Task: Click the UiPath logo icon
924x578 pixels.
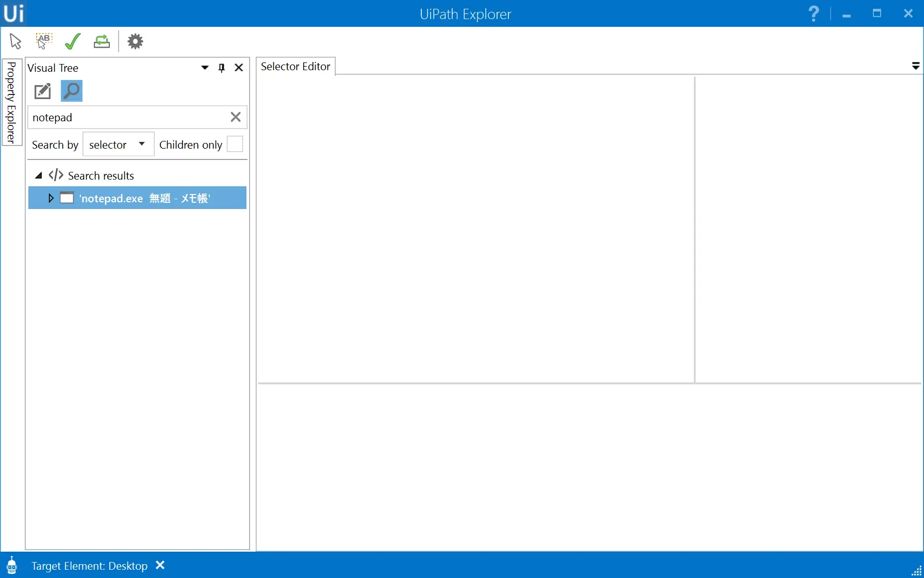Action: (x=13, y=13)
